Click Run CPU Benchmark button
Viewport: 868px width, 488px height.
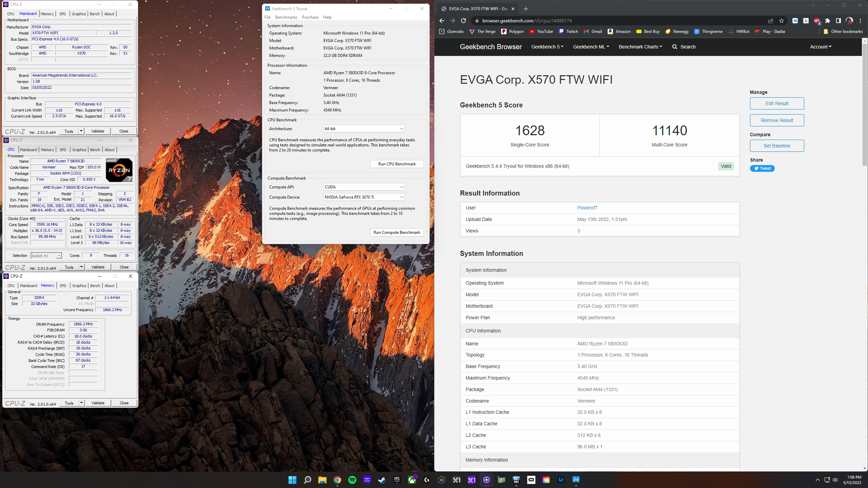[397, 164]
